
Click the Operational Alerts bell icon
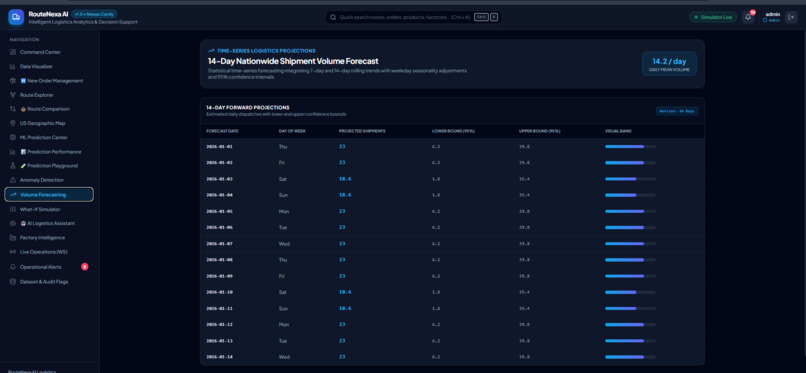click(13, 267)
